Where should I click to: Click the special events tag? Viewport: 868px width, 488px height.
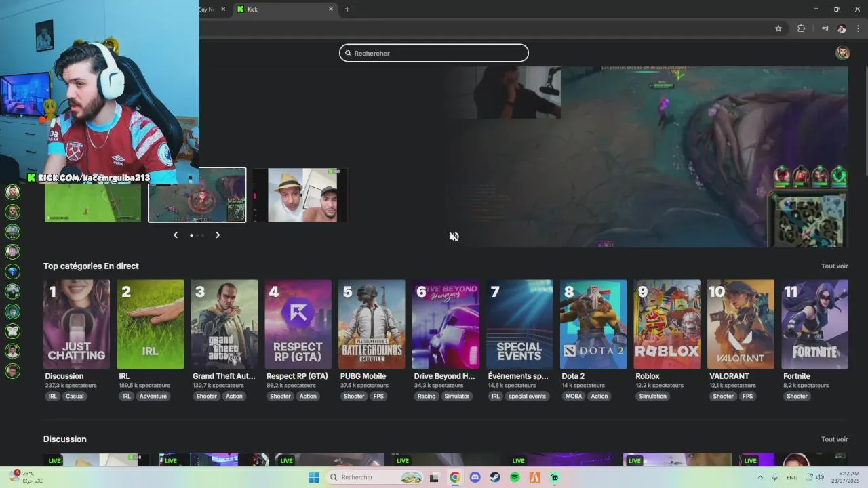click(527, 396)
